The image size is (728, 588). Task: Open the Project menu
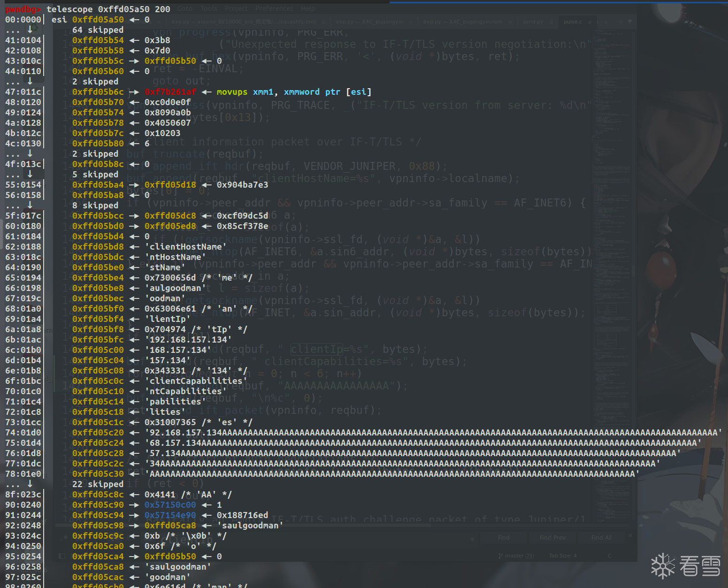[x=236, y=8]
